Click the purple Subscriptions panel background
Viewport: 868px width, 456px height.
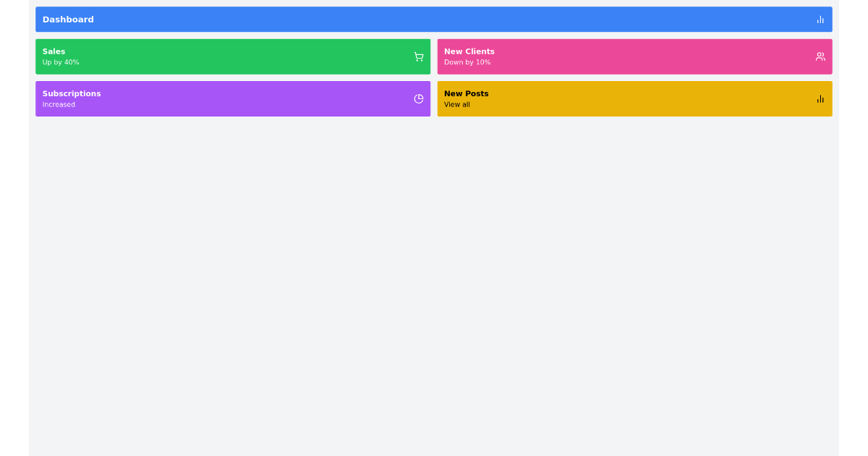click(233, 98)
